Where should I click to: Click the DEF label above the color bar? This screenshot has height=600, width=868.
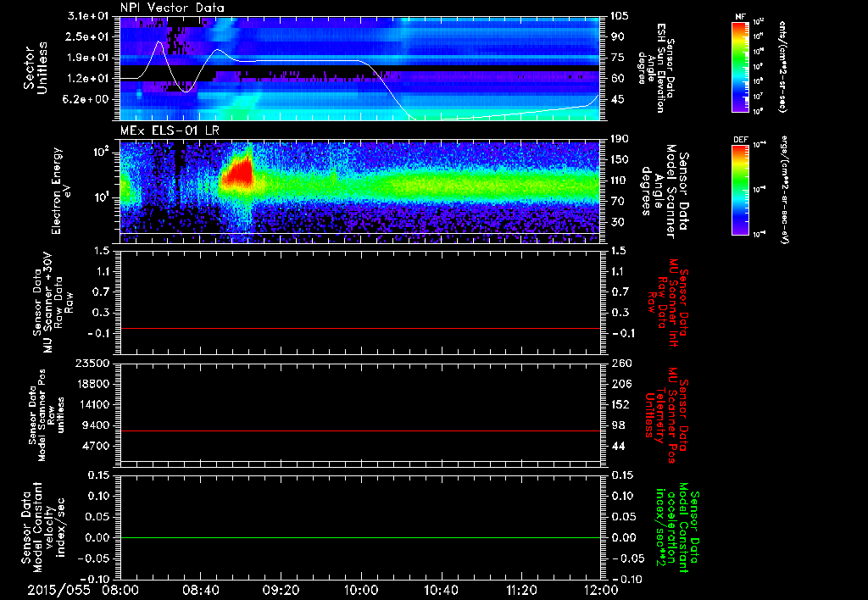[x=740, y=140]
